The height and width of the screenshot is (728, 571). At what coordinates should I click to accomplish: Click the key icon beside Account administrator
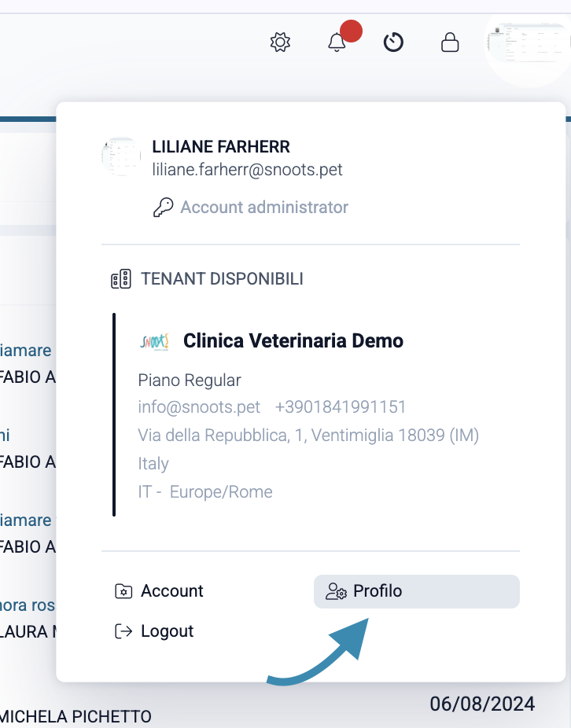pos(163,208)
